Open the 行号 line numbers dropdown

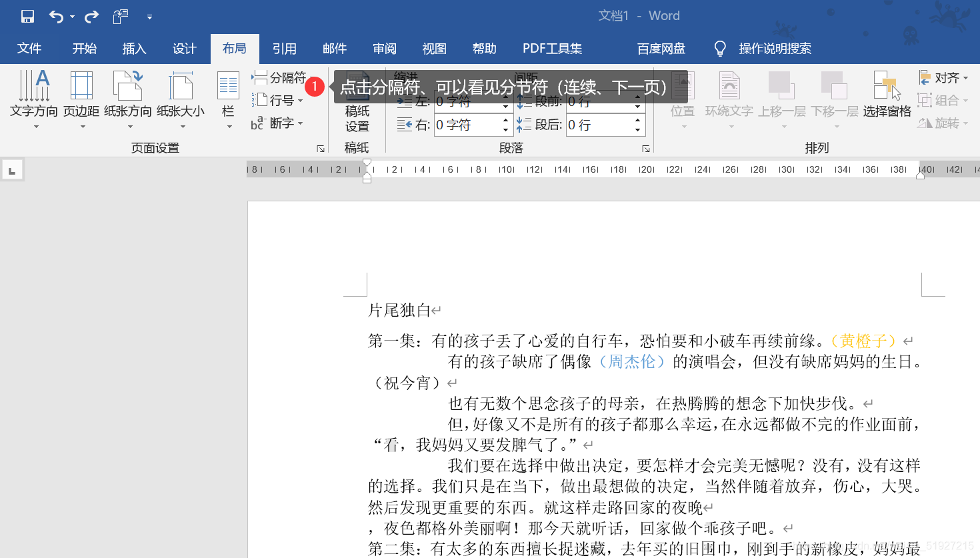(279, 100)
